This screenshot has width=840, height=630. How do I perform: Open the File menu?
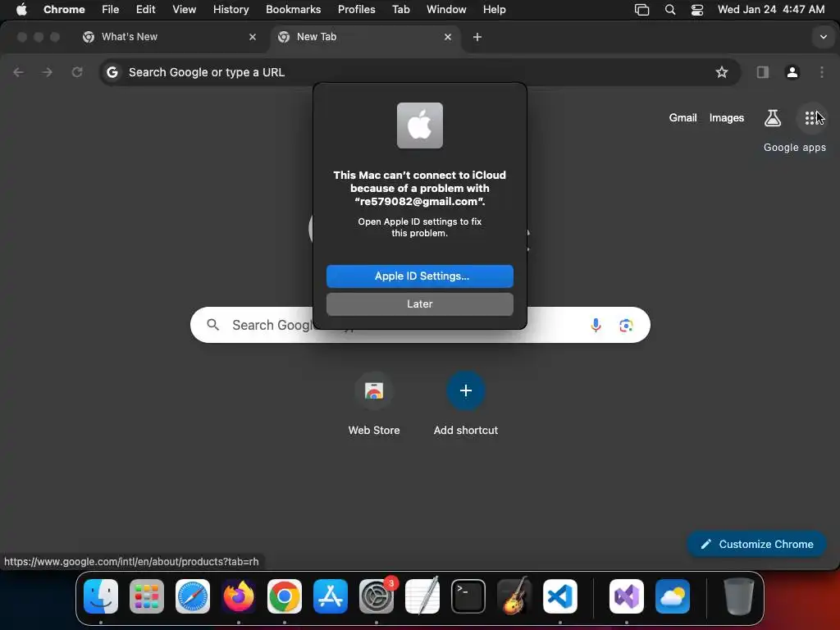click(111, 10)
